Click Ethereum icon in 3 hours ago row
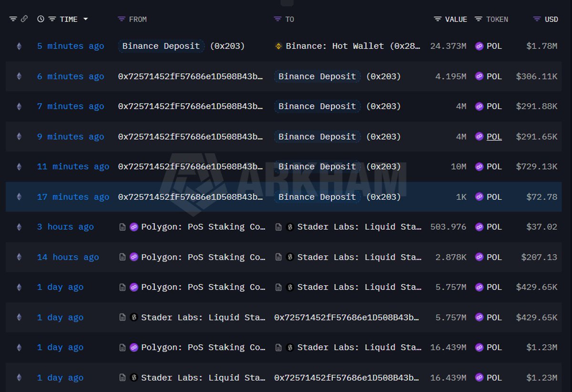The width and height of the screenshot is (572, 392). tap(19, 227)
